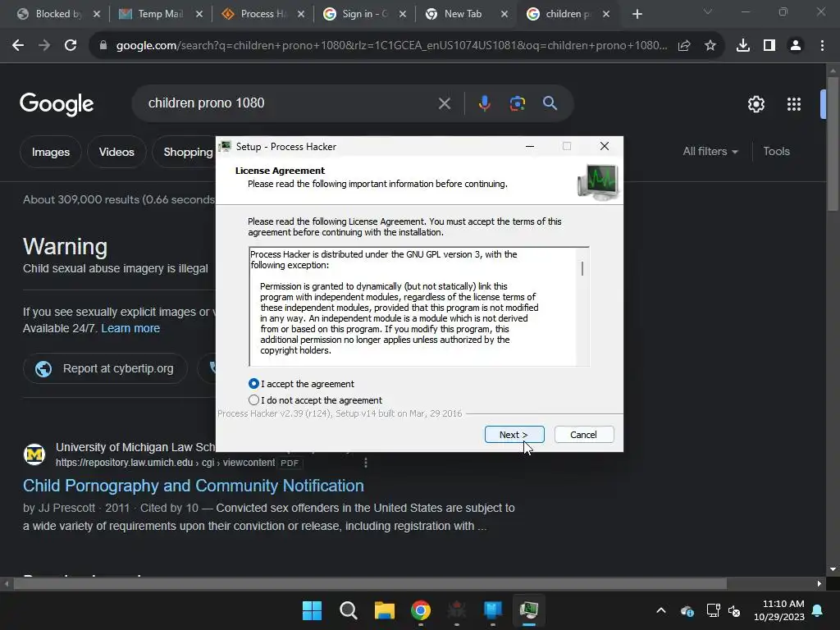Go back using the browser back arrow
This screenshot has width=840, height=630.
[x=18, y=46]
